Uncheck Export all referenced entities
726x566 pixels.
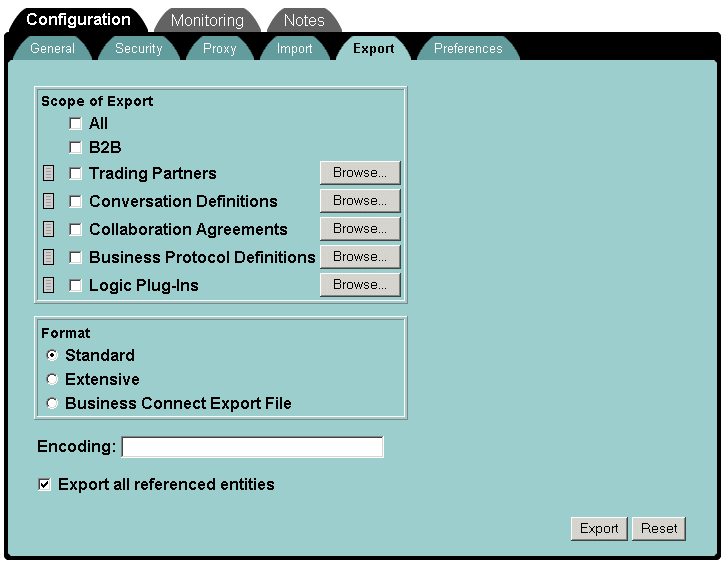(x=44, y=484)
